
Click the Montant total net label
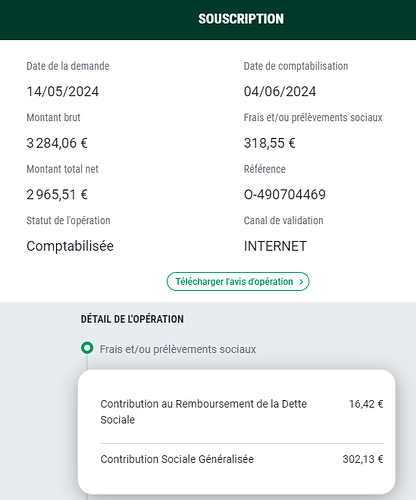62,169
